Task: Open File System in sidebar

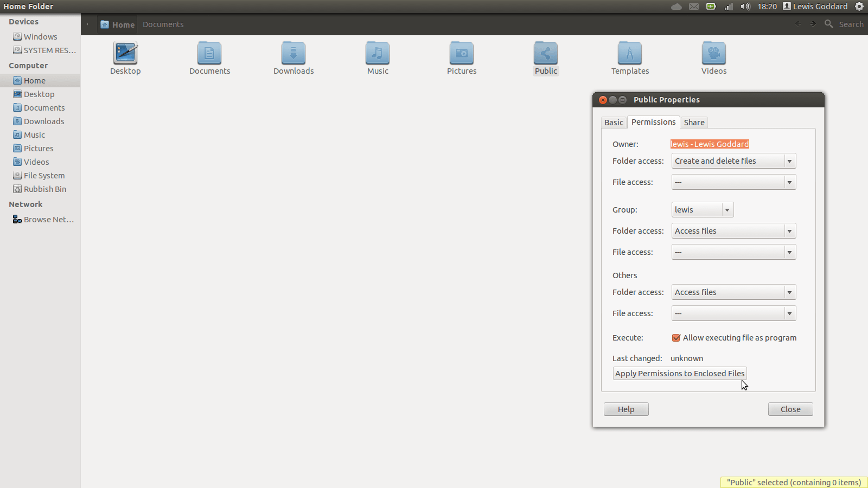Action: point(40,176)
